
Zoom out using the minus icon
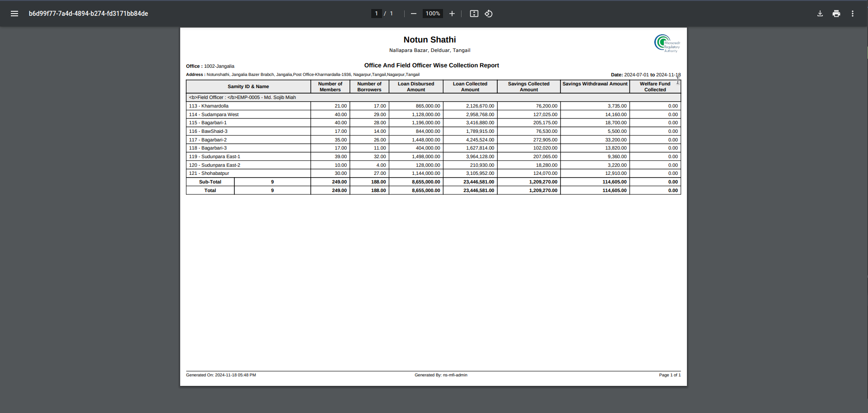coord(413,14)
